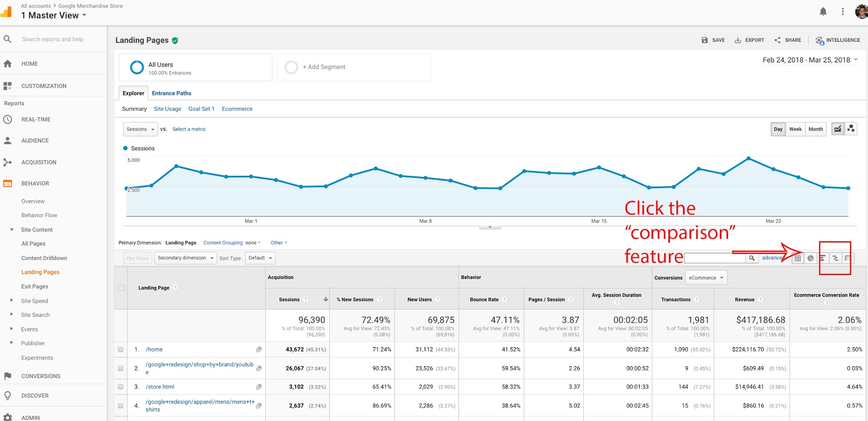
Task: Switch to the motion chart view
Action: [x=851, y=129]
